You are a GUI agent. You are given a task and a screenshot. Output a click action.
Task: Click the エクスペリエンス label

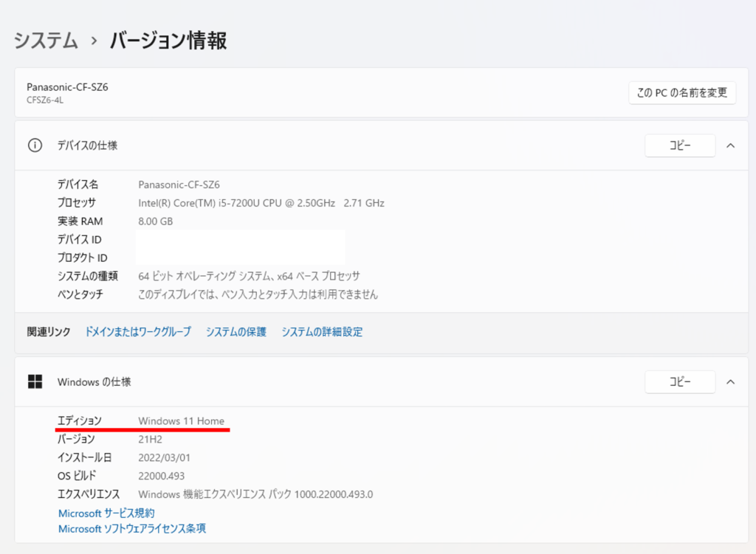tap(89, 494)
